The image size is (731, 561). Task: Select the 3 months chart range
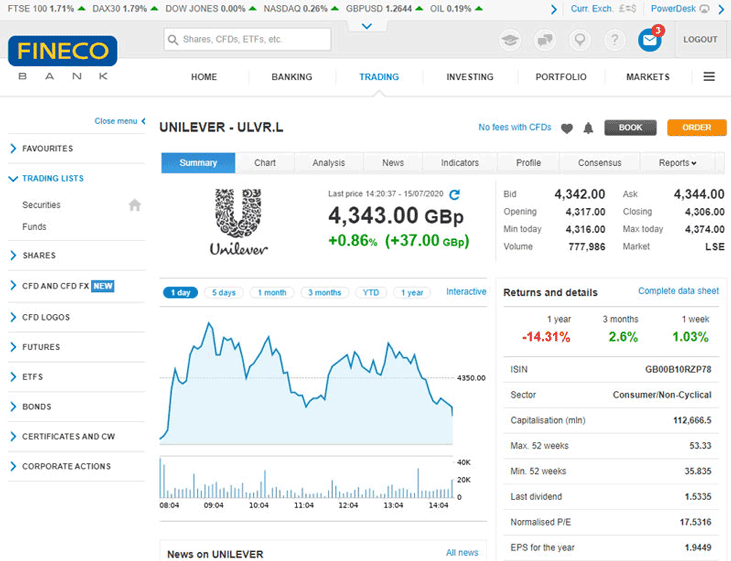click(324, 292)
